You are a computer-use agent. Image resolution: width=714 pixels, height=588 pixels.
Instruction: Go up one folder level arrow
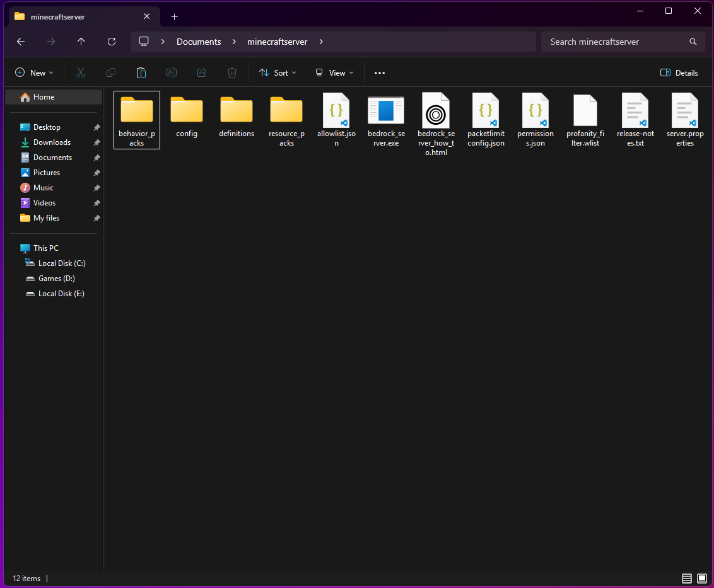tap(81, 42)
